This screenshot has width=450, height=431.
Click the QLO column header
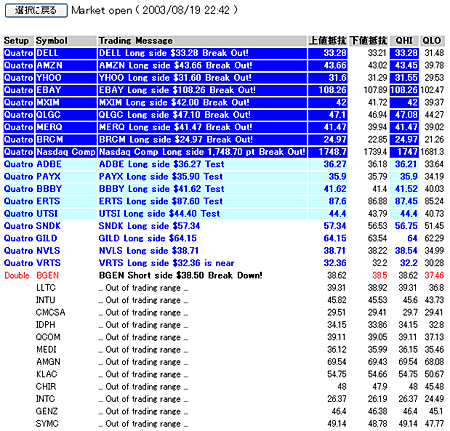coord(432,41)
